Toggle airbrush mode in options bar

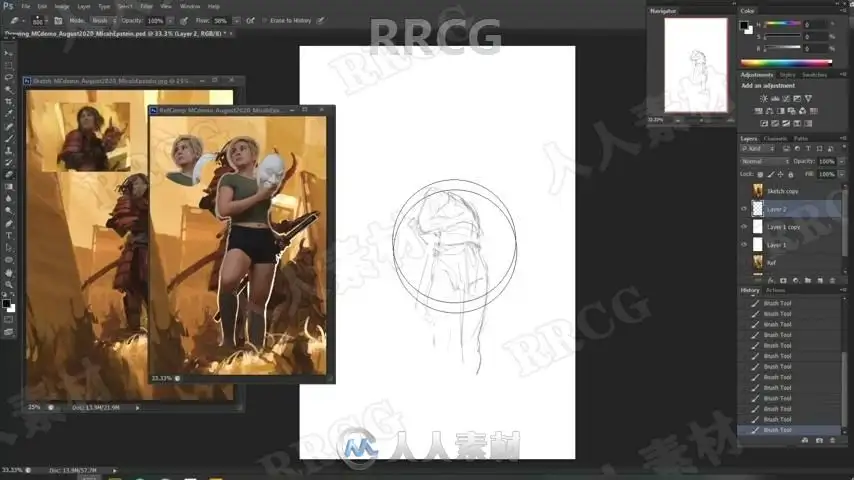pos(250,21)
